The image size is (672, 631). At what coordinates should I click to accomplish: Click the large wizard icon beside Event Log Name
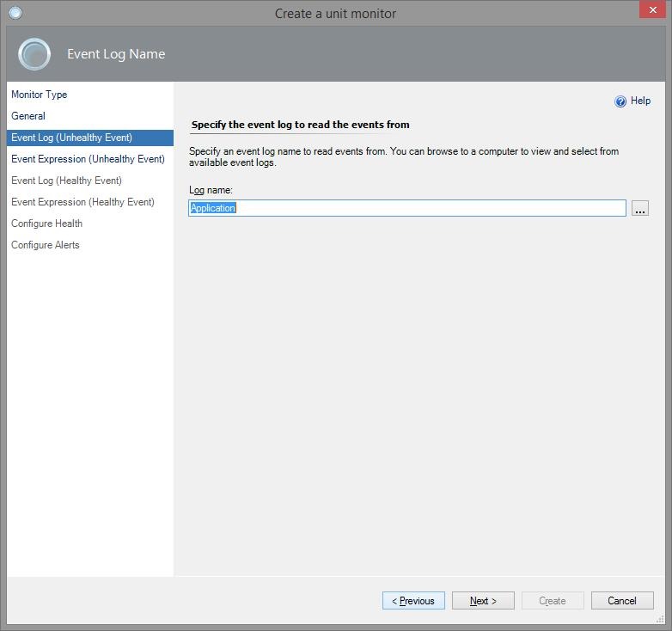[34, 54]
